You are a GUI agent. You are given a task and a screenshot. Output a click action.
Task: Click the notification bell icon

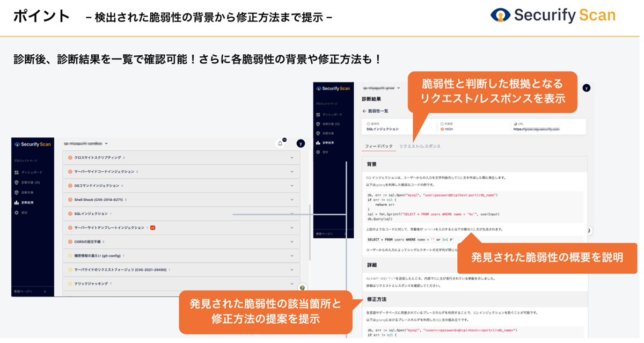[280, 143]
